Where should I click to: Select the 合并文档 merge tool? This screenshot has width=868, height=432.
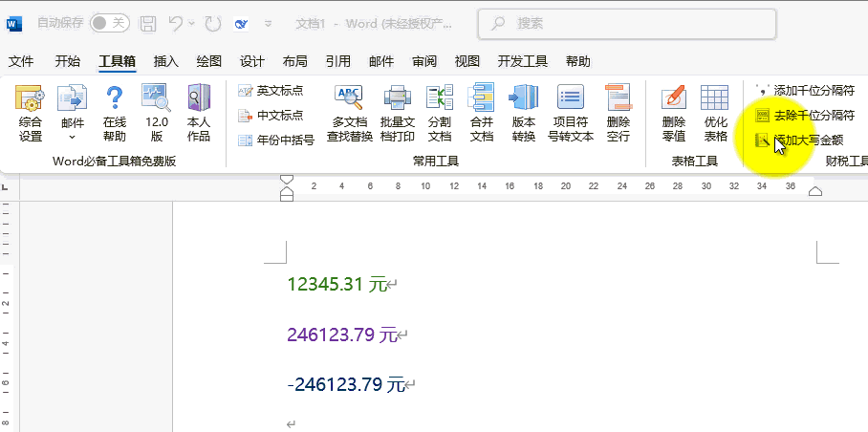(481, 113)
